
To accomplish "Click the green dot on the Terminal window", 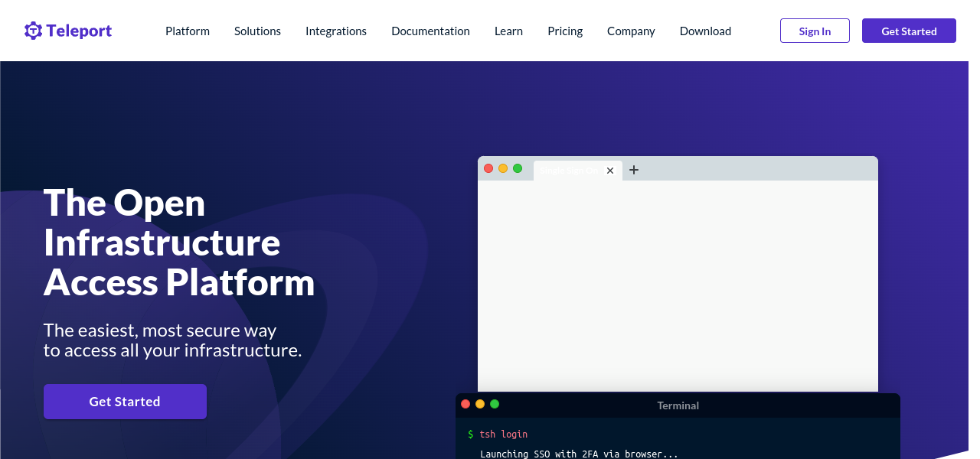I will tap(495, 404).
